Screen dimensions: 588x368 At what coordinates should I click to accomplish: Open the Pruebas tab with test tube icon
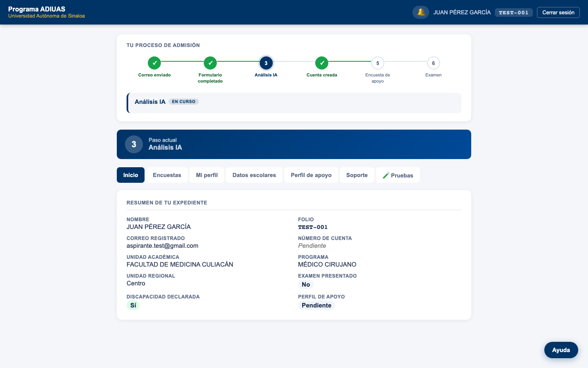[x=398, y=175]
